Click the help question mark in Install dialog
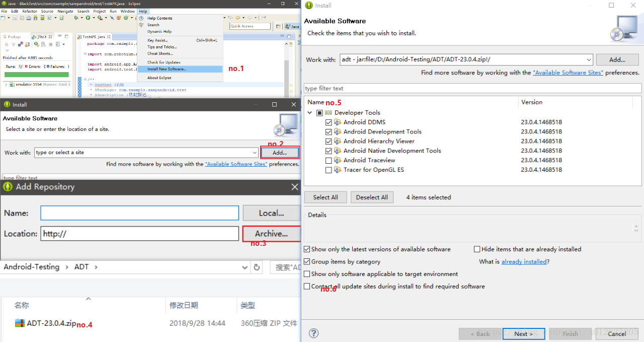The image size is (644, 342). pos(313,333)
